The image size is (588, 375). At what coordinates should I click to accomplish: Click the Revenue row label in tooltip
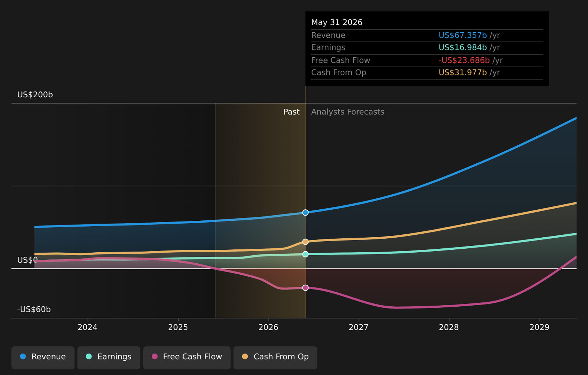coord(328,35)
